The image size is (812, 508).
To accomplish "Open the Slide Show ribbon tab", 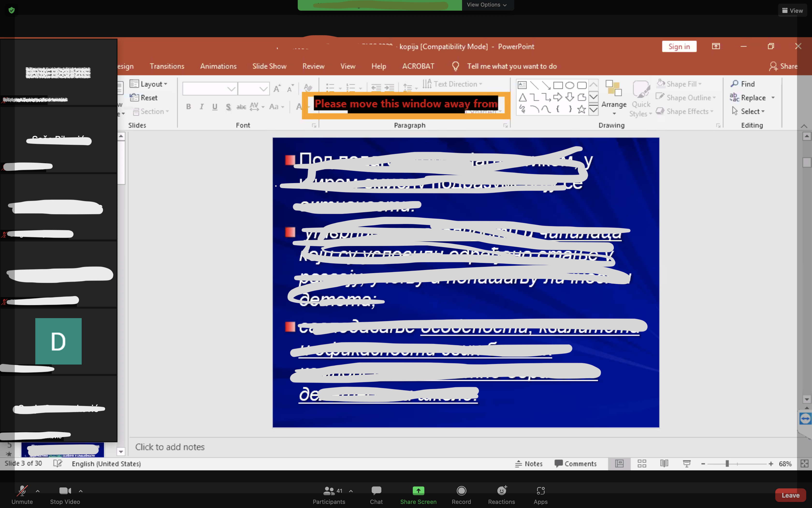I will click(x=269, y=66).
